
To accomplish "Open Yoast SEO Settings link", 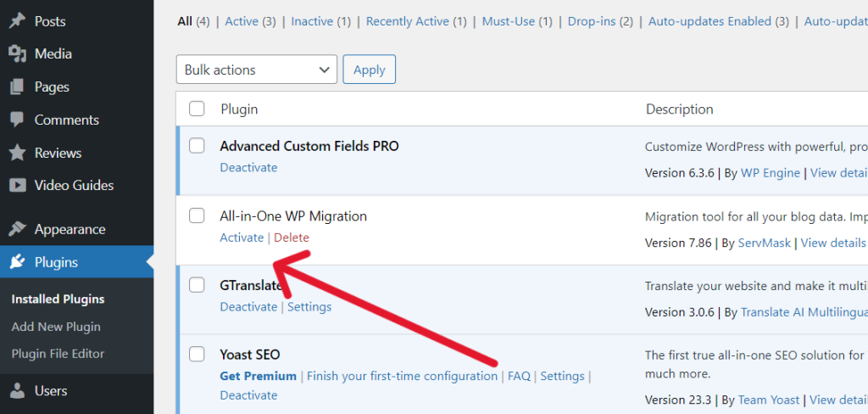I will (x=563, y=376).
